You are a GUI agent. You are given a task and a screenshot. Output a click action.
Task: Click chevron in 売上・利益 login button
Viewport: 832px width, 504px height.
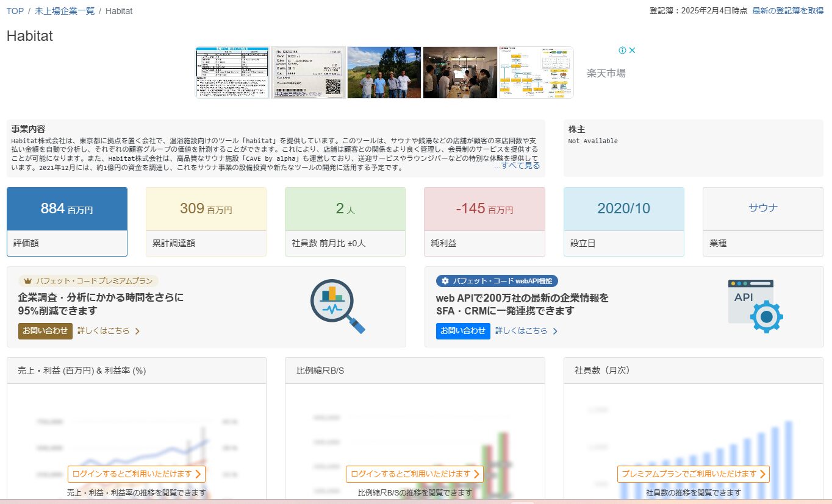[198, 474]
